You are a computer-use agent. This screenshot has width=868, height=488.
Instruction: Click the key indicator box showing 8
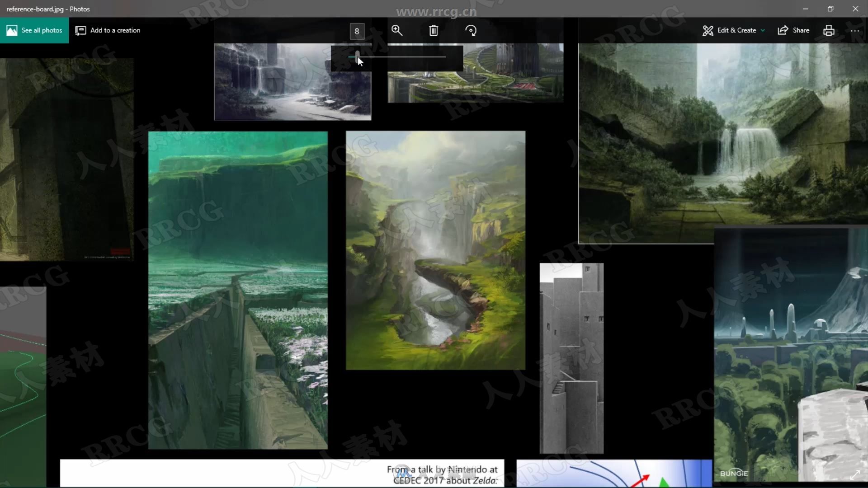tap(357, 31)
